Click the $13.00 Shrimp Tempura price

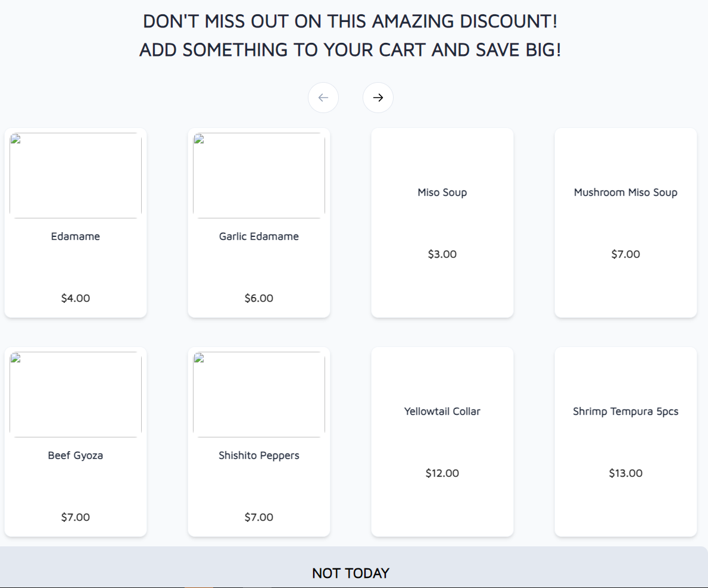click(x=625, y=473)
